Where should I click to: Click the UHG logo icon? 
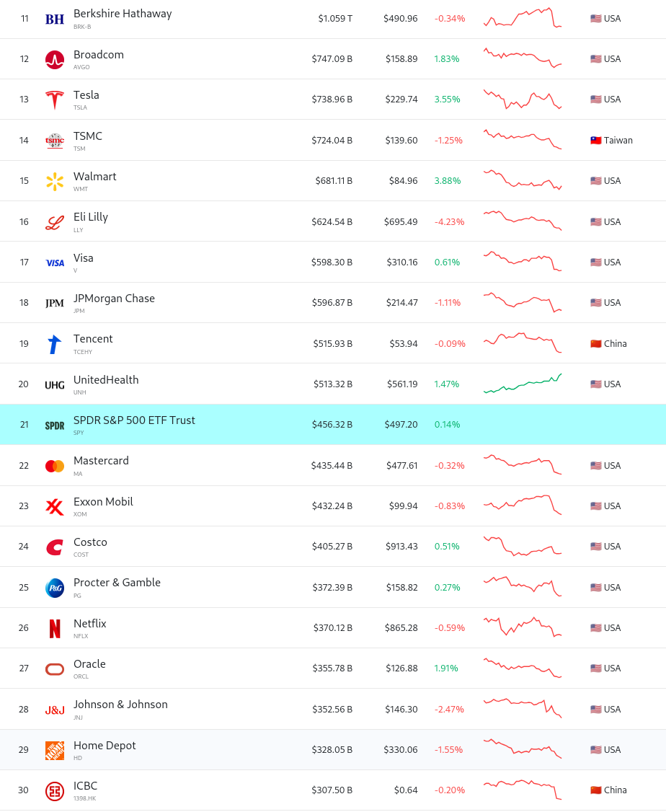coord(55,385)
